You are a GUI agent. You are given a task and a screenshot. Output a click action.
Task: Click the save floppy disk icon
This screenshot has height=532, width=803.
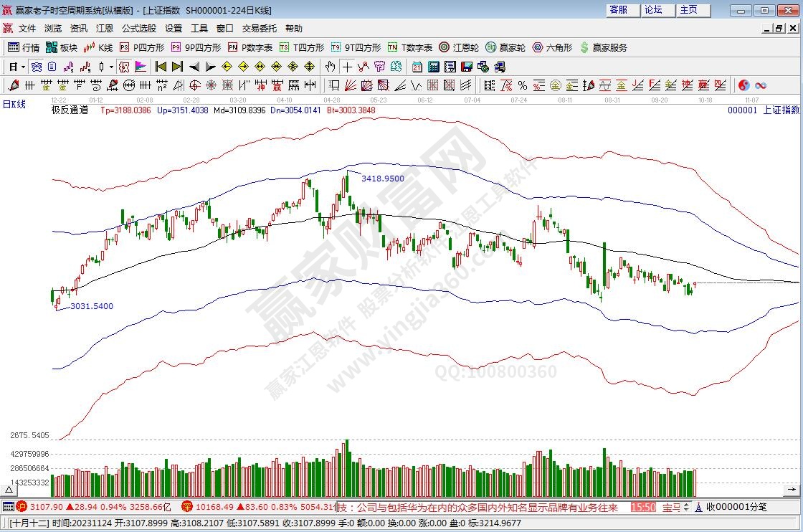(466, 67)
